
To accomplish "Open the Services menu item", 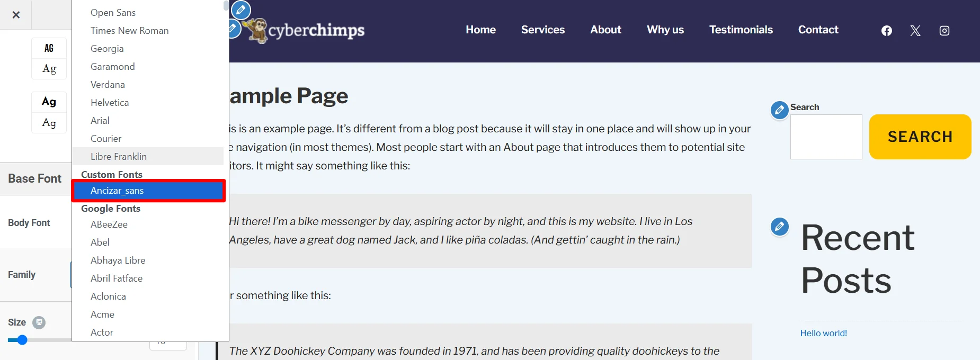I will (543, 30).
